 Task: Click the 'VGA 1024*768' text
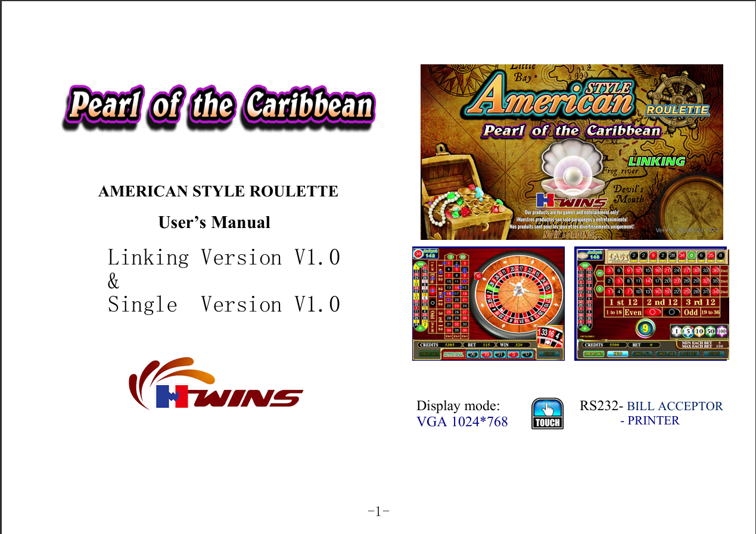[x=462, y=422]
